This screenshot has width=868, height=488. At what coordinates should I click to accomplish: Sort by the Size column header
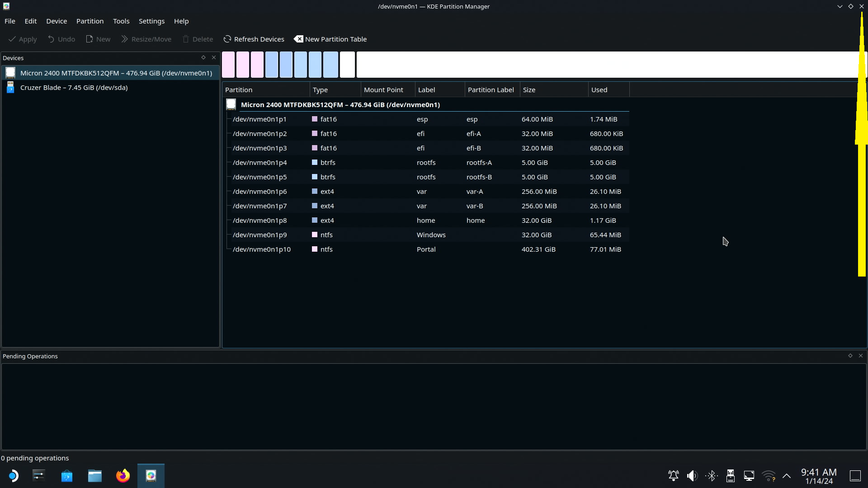point(529,90)
